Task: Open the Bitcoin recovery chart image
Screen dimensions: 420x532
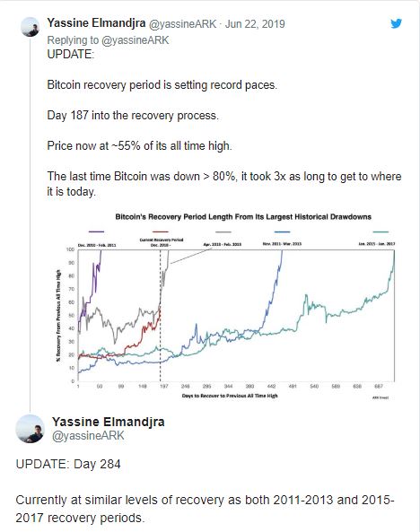Action: tap(224, 305)
